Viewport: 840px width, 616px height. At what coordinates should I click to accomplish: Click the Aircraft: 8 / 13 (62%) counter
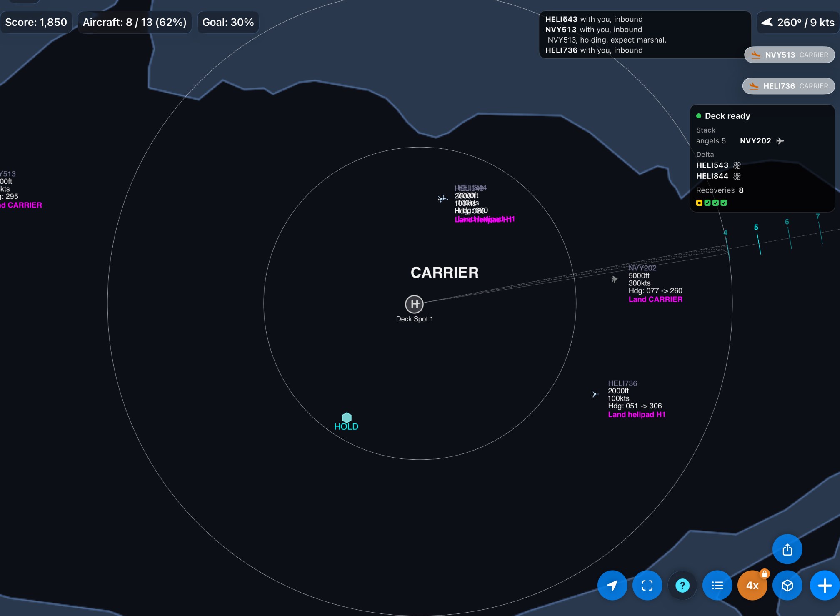135,22
